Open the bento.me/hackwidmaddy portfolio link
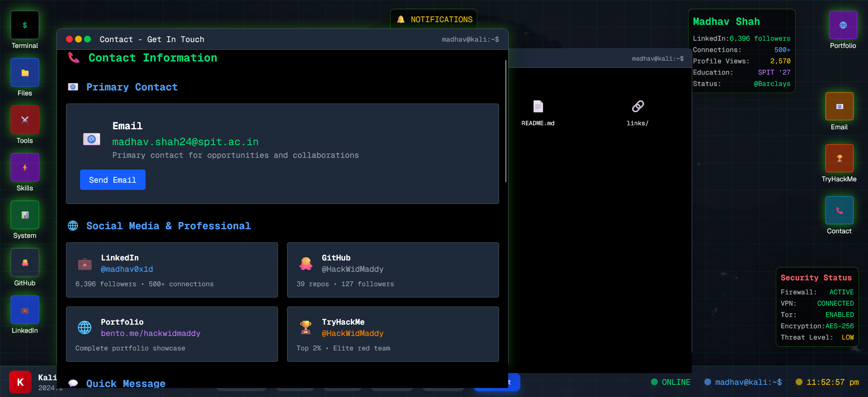 coord(151,334)
